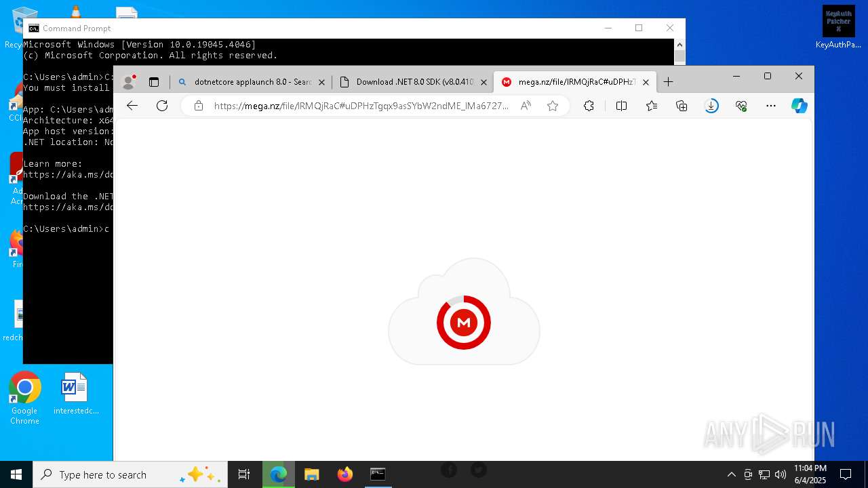Screen dimensions: 868x488
Task: Close the Download .NET 8.0 SDK tab
Action: coord(484,82)
